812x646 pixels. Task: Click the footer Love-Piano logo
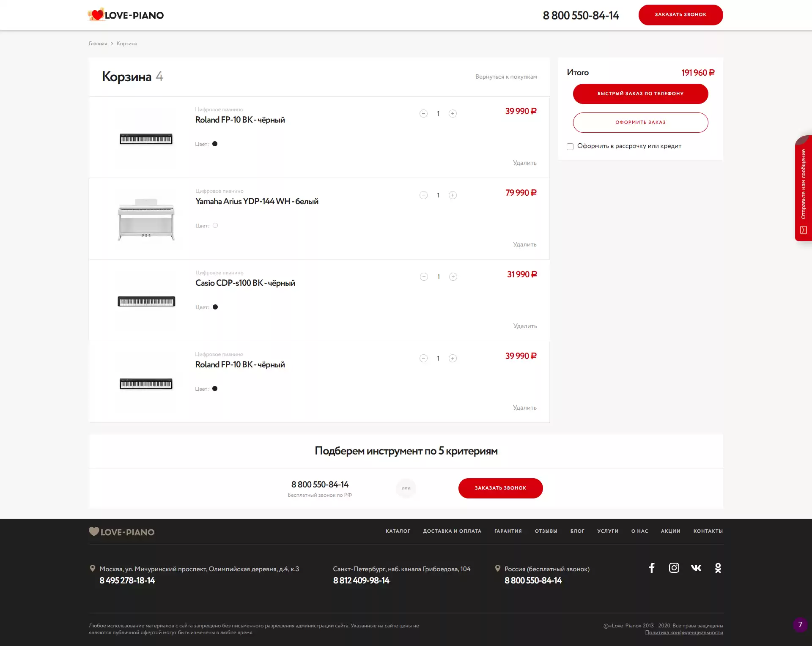122,531
